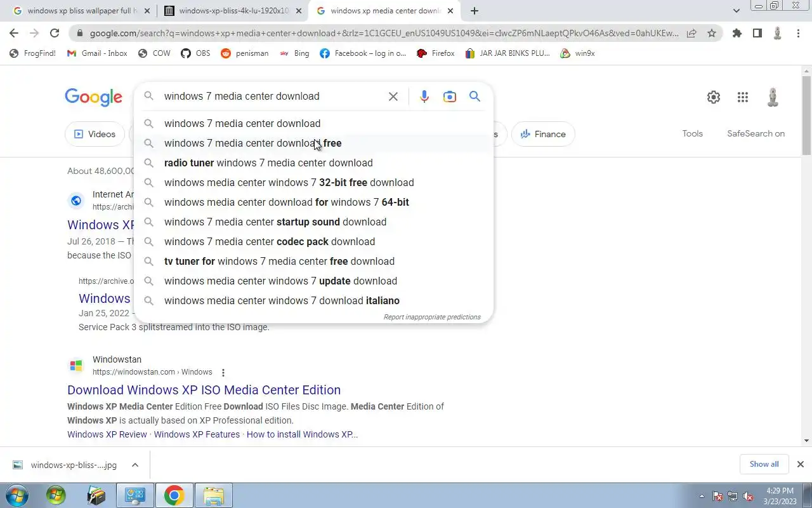Viewport: 812px width, 508px height.
Task: Open the Chrome three-dot menu
Action: point(798,33)
